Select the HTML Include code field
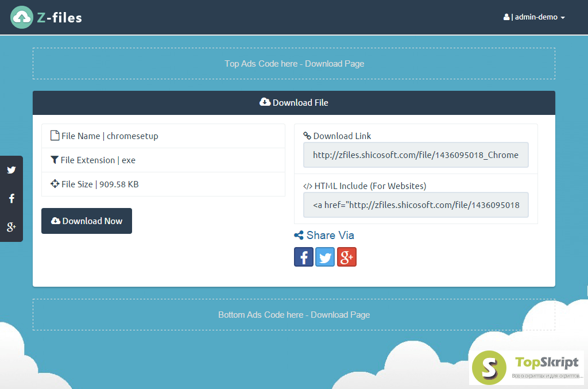Screen dimensions: 588x389 tap(416, 205)
